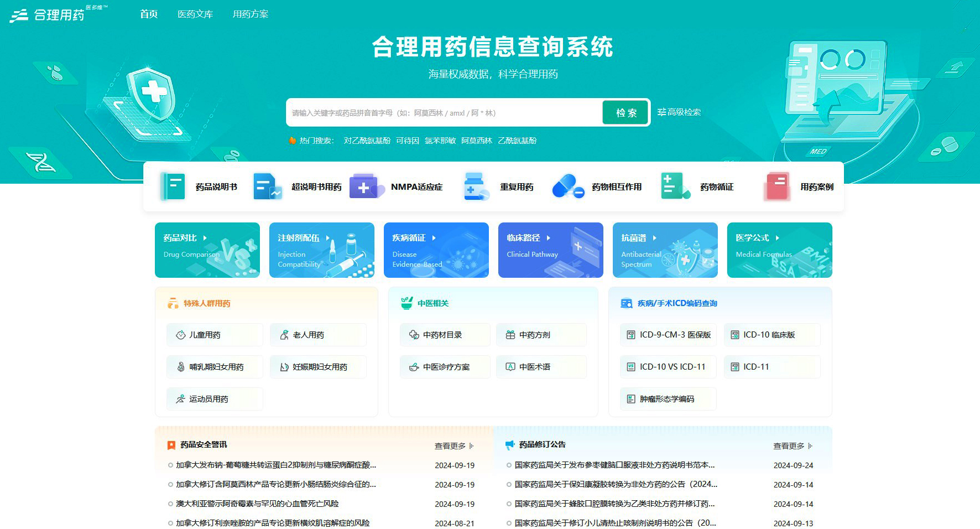Select the 药物相互作用 pill icon
Screen dimensions: 980x529
pyautogui.click(x=568, y=186)
